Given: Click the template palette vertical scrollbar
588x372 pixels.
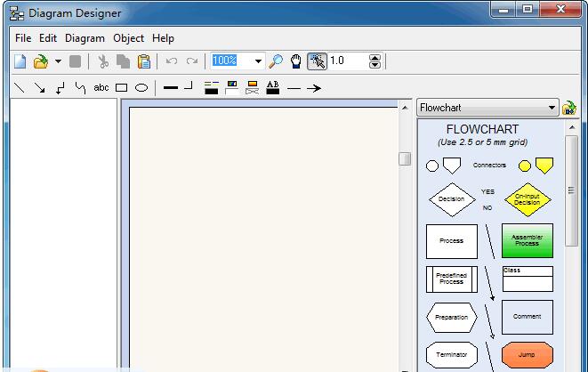Looking at the screenshot, I should 571,249.
